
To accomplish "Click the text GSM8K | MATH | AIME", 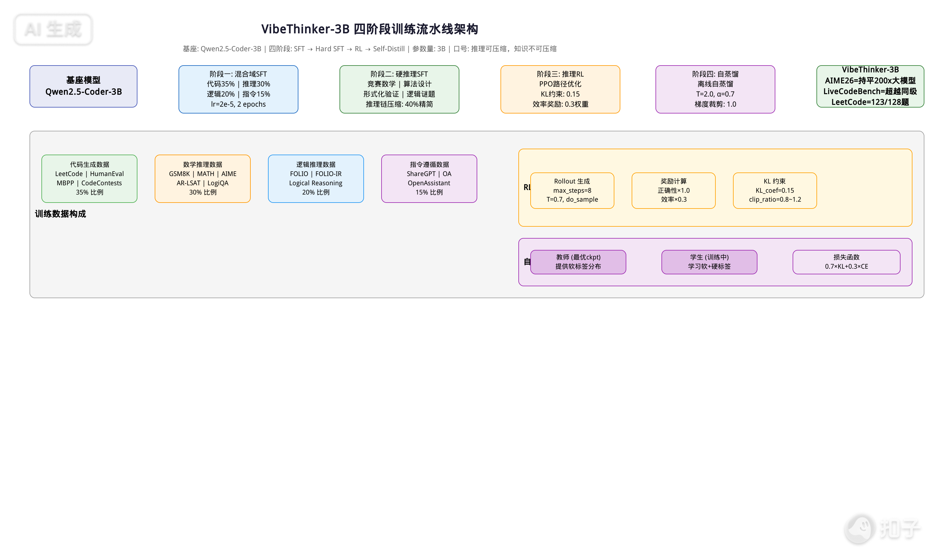I will [x=203, y=174].
